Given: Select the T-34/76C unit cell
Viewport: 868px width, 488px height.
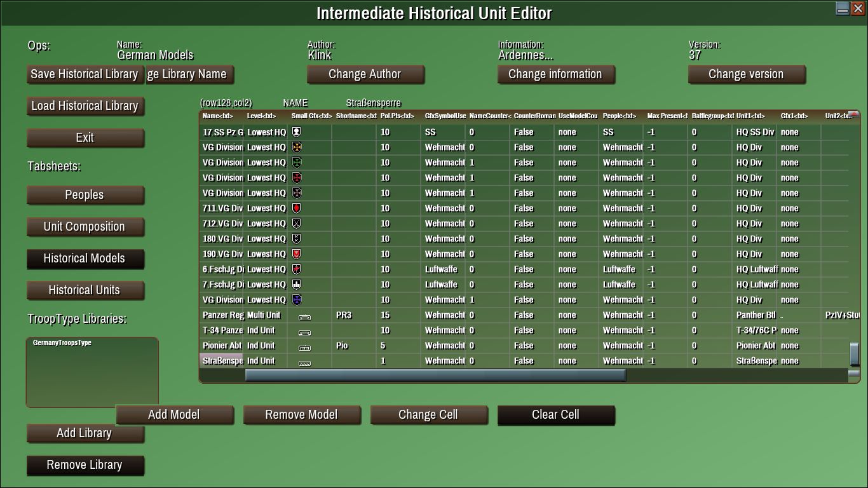Looking at the screenshot, I should tap(755, 330).
